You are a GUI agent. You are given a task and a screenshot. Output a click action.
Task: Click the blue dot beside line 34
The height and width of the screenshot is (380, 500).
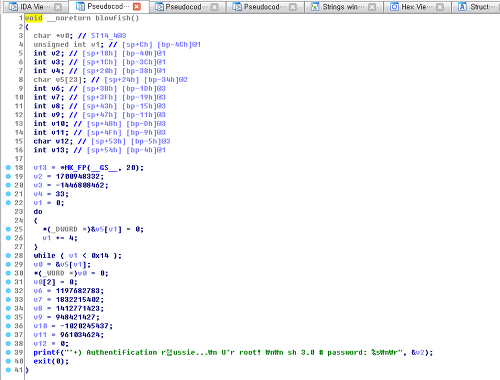point(8,308)
